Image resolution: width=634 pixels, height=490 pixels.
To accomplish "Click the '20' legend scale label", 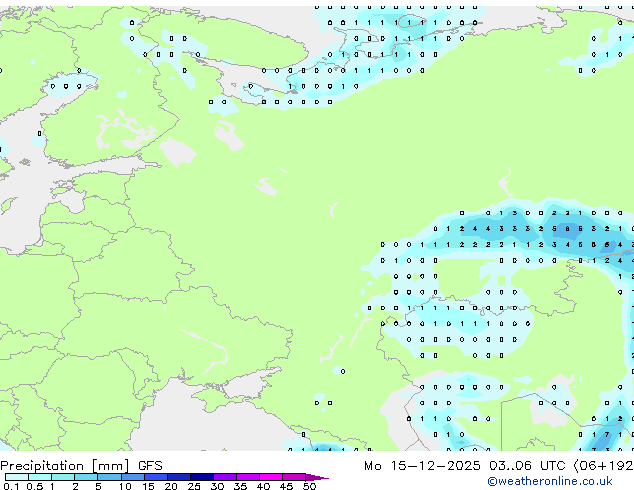I will tap(171, 486).
